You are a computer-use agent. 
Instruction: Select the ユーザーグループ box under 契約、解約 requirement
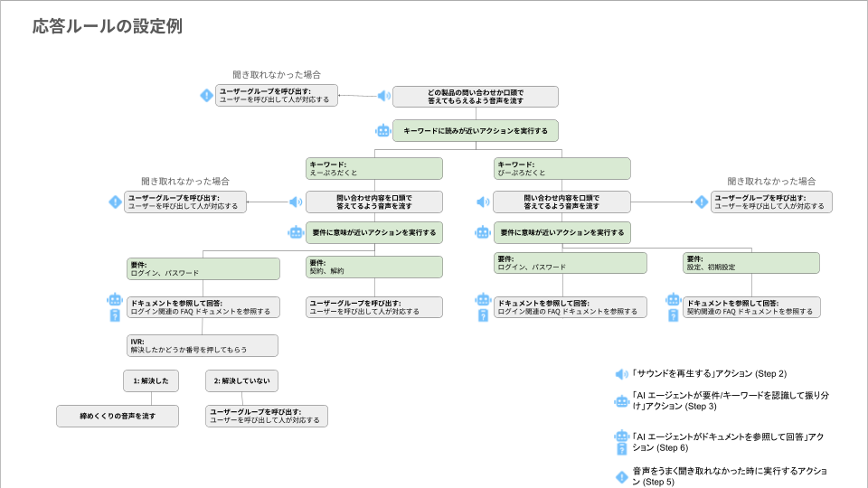coord(374,307)
